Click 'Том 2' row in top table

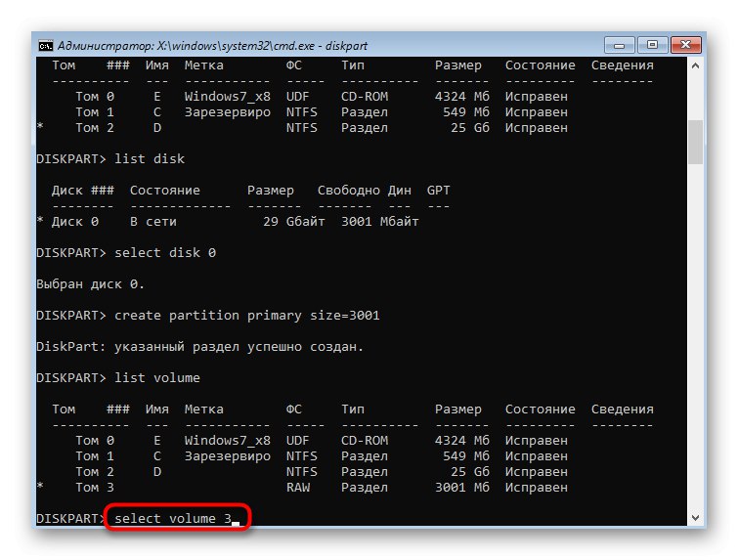pyautogui.click(x=95, y=128)
